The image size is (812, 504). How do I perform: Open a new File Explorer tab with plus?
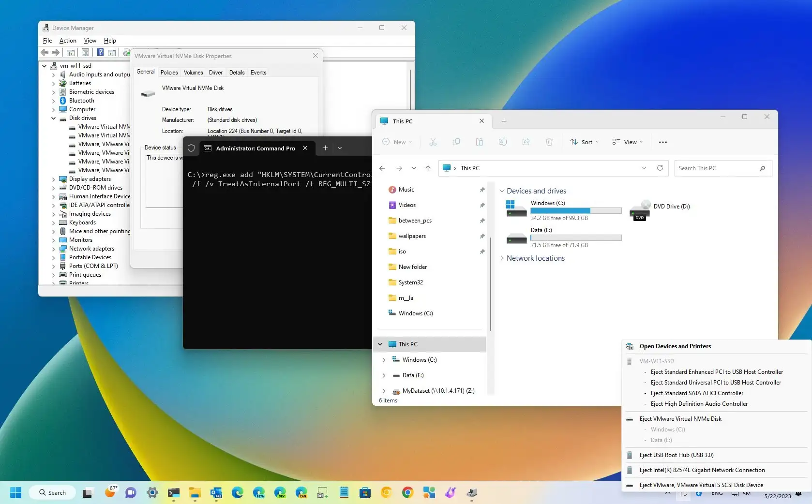click(x=504, y=121)
